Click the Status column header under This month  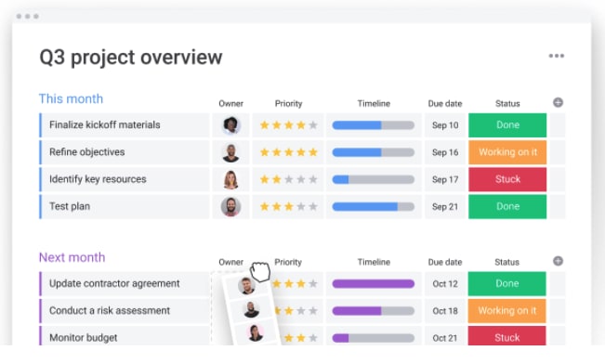pos(507,103)
